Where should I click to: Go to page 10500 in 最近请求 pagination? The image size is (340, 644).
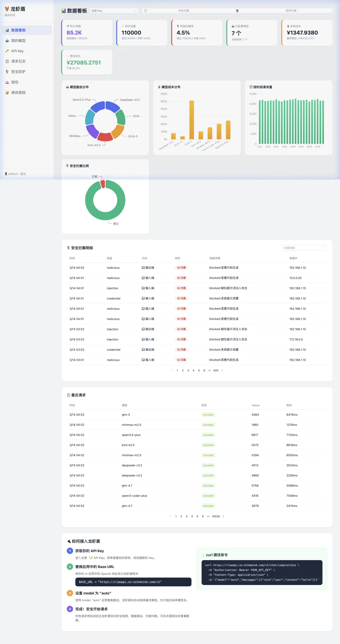click(x=216, y=516)
